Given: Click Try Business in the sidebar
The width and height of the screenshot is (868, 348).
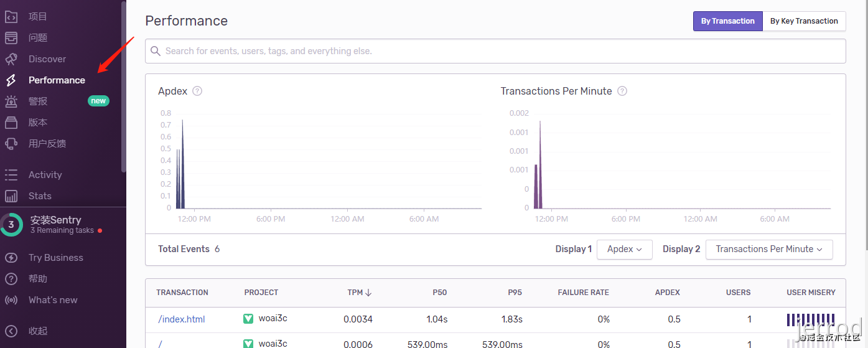Looking at the screenshot, I should [55, 258].
